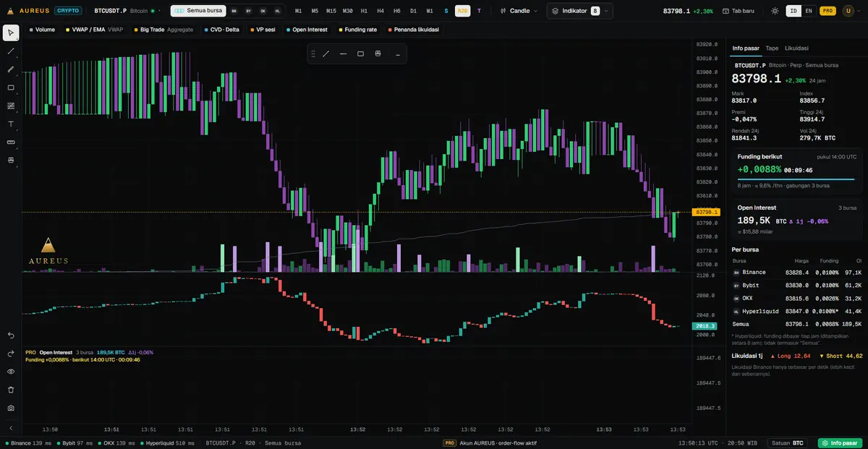Switch language to EN
868x449 pixels.
pyautogui.click(x=809, y=11)
